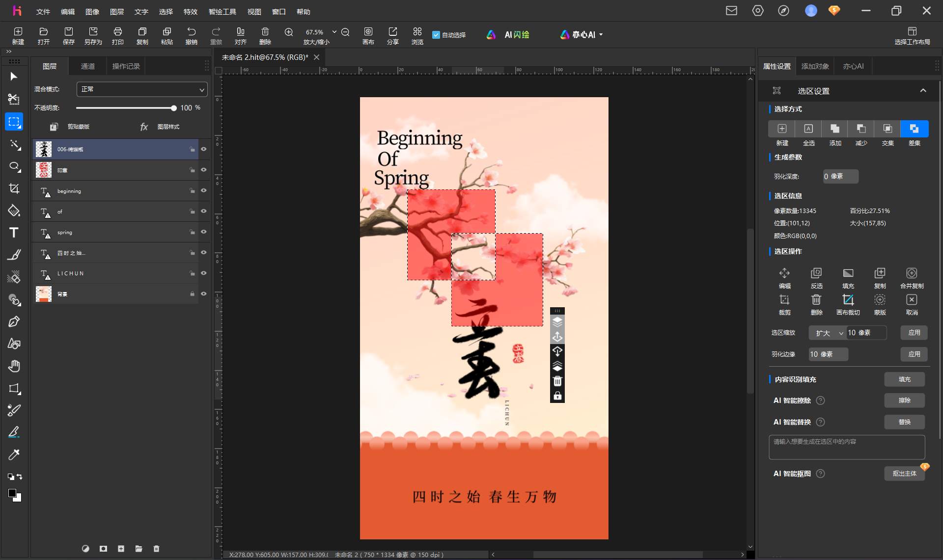The width and height of the screenshot is (943, 560).
Task: Switch to the 操作记录 history tab
Action: [126, 66]
